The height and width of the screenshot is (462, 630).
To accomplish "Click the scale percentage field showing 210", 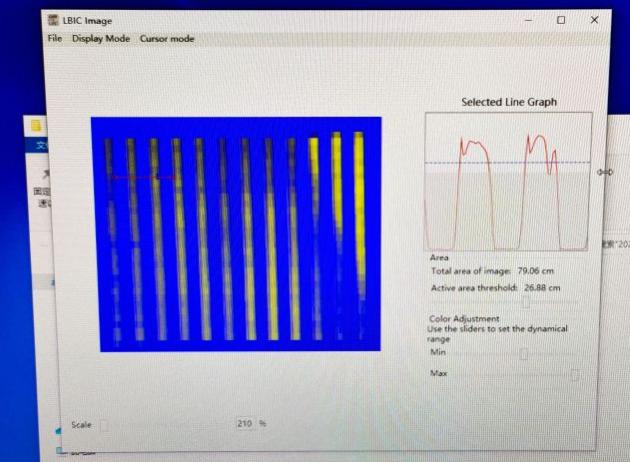I will point(245,424).
